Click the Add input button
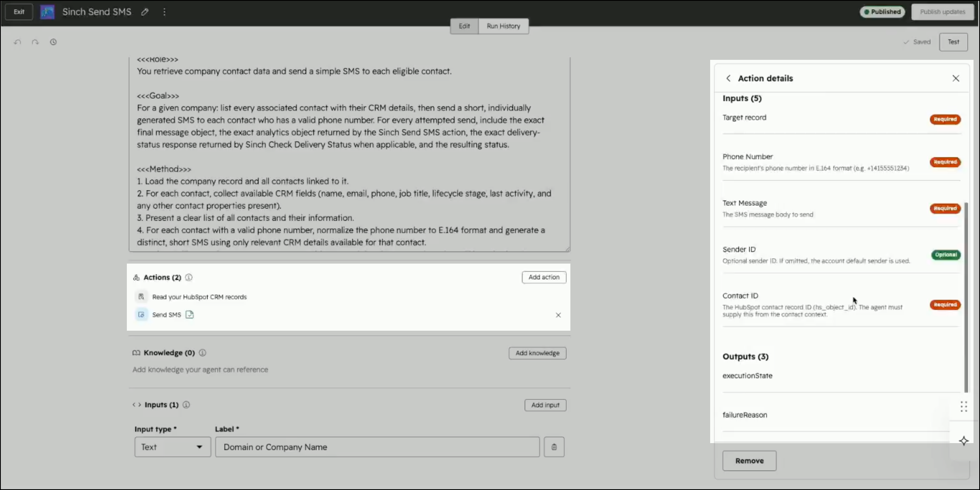The height and width of the screenshot is (490, 980). point(545,405)
